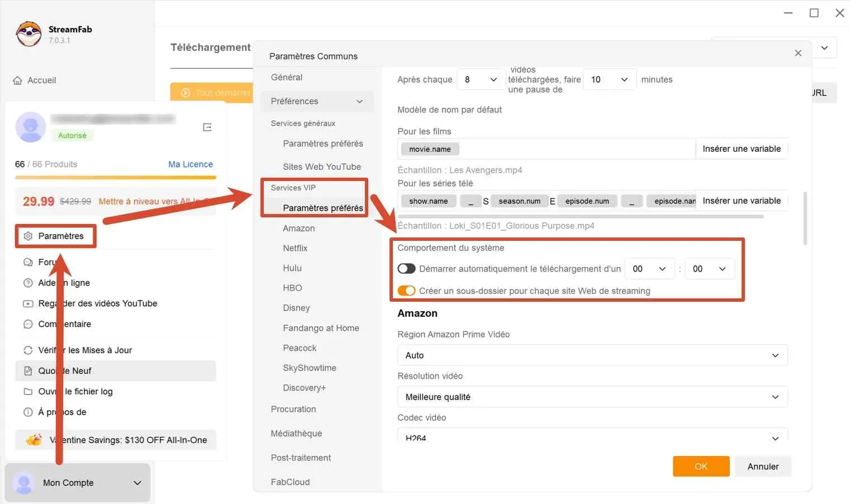Open Région Amazon Prime Vidéo dropdown
Image resolution: width=850 pixels, height=504 pixels.
[592, 355]
